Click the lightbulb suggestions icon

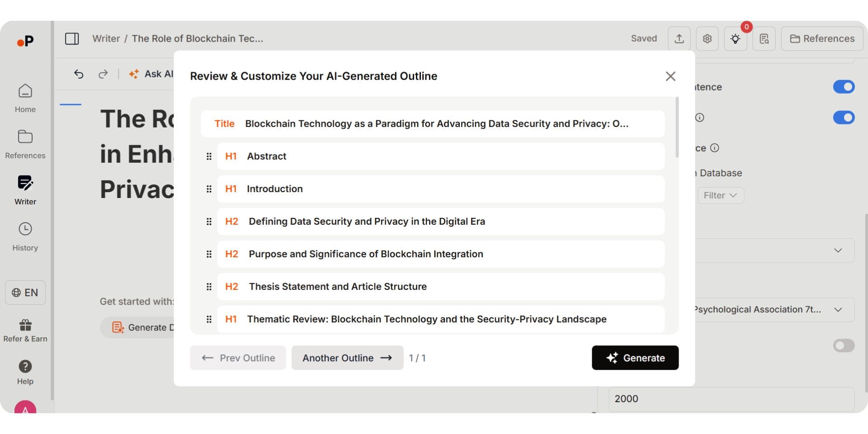tap(735, 39)
